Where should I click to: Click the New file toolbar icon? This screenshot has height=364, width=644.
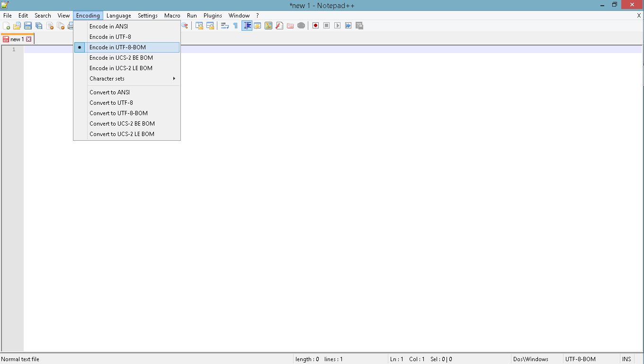click(7, 26)
